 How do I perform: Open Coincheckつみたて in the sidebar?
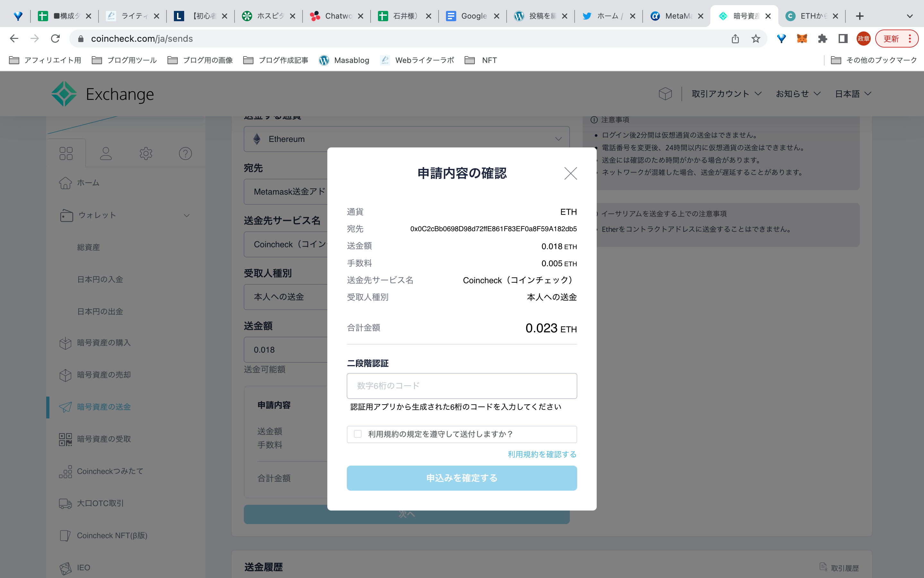[x=101, y=471]
